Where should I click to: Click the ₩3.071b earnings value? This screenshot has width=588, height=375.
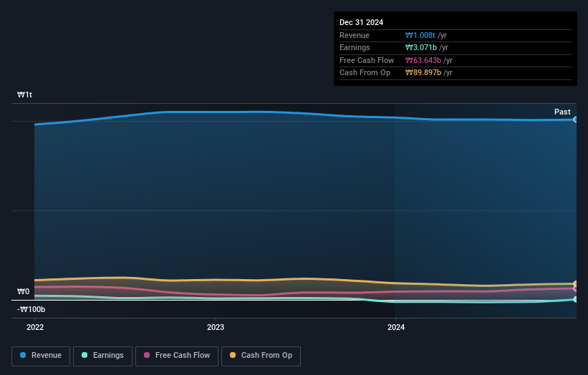[420, 47]
